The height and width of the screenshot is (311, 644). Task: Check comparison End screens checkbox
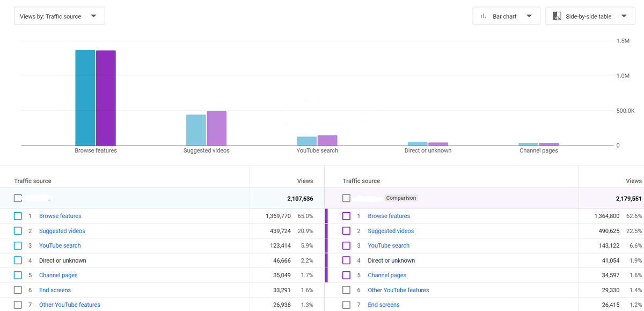[346, 305]
